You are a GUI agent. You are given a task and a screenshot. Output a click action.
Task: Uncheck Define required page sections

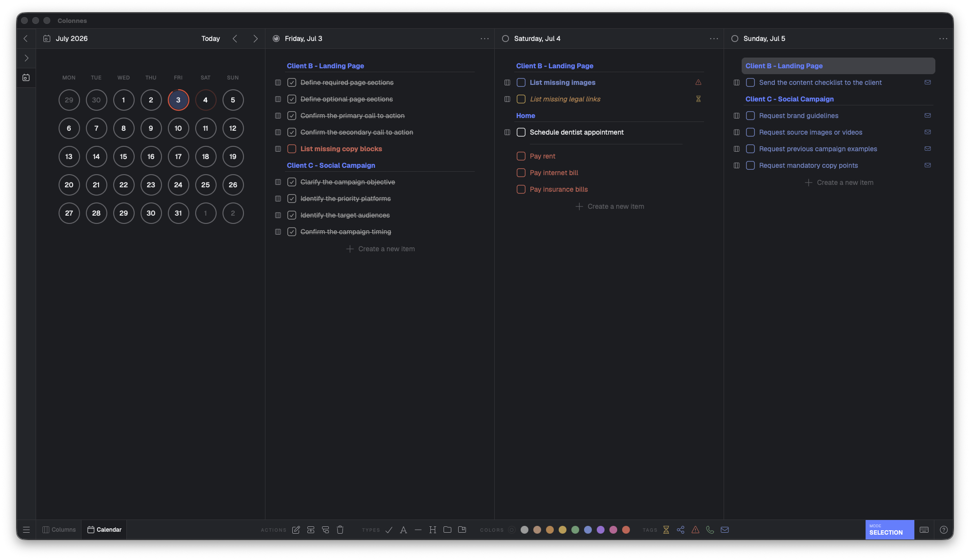tap(292, 82)
